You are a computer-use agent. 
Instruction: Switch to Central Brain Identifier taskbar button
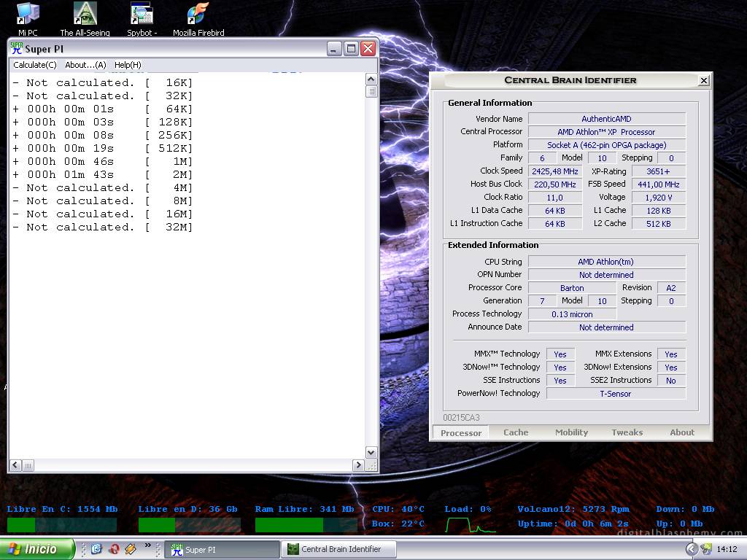click(x=338, y=549)
